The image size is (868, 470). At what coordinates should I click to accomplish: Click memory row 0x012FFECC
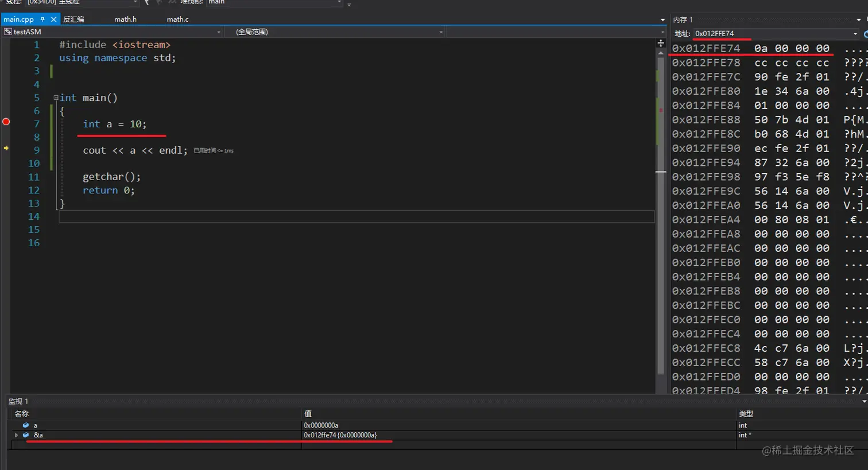point(769,363)
